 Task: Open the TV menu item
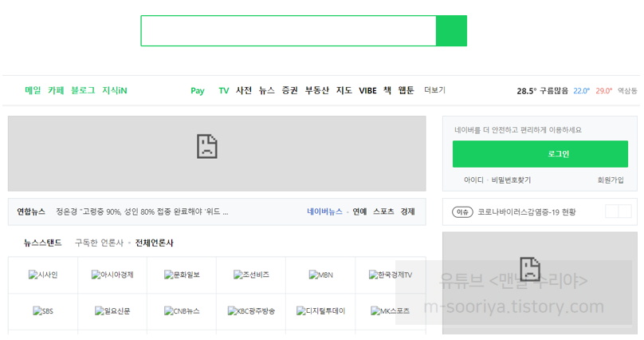pyautogui.click(x=224, y=90)
